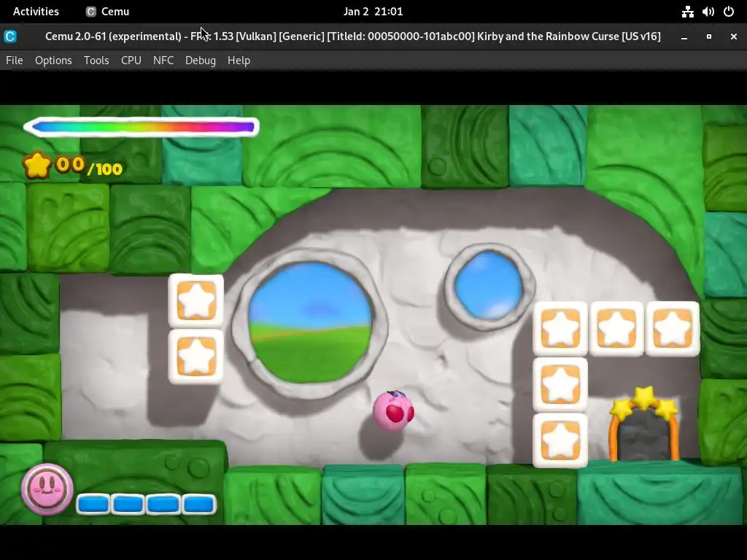
Task: Click the small round blue window
Action: (489, 285)
